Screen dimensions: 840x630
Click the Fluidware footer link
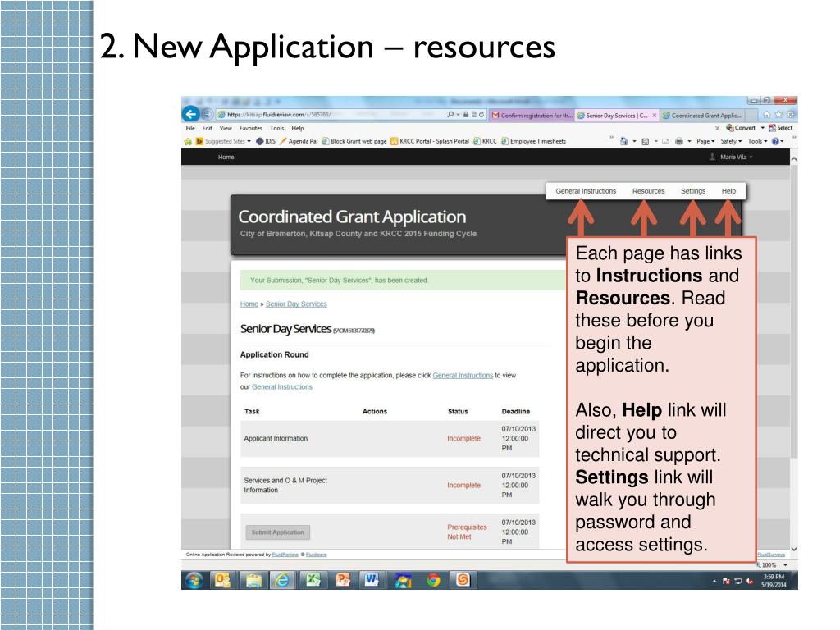[316, 555]
